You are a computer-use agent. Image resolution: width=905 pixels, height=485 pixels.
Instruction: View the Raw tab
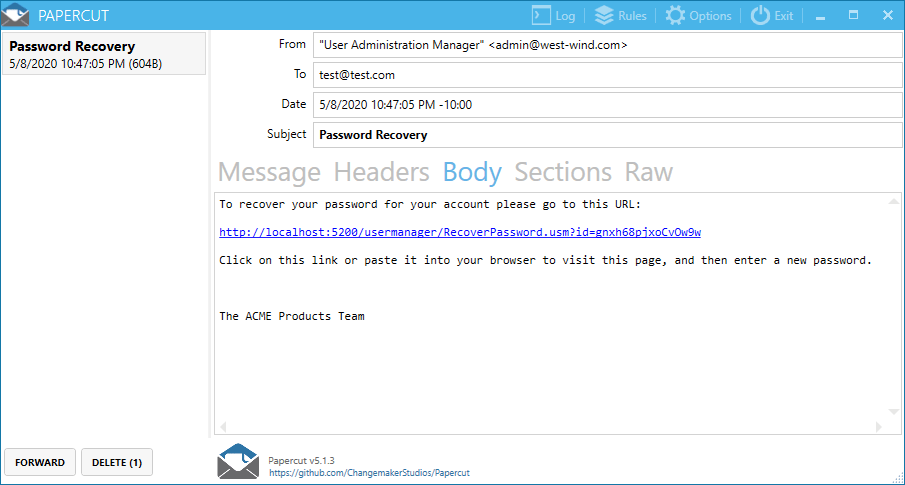tap(649, 172)
